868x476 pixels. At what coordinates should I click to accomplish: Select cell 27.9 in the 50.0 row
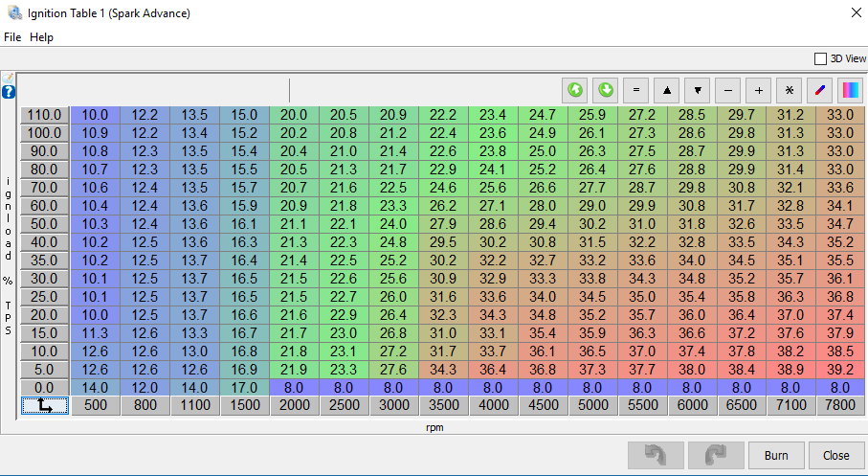[x=443, y=224]
